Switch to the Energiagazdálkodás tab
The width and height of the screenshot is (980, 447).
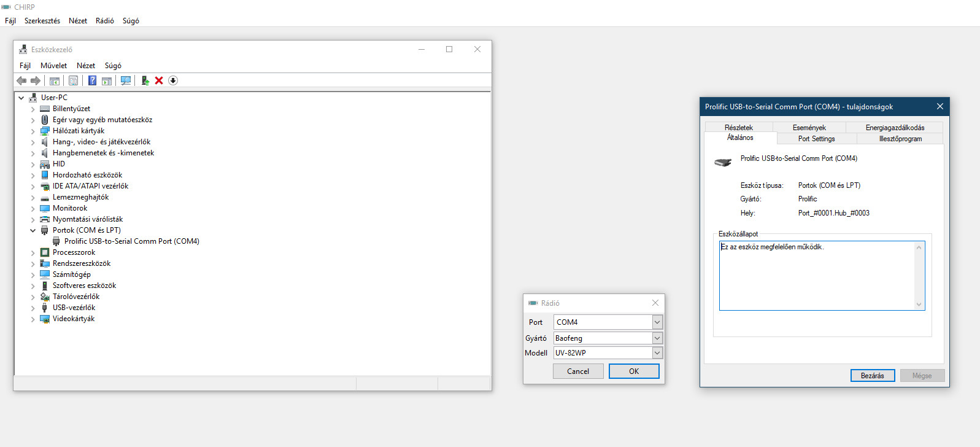(895, 128)
